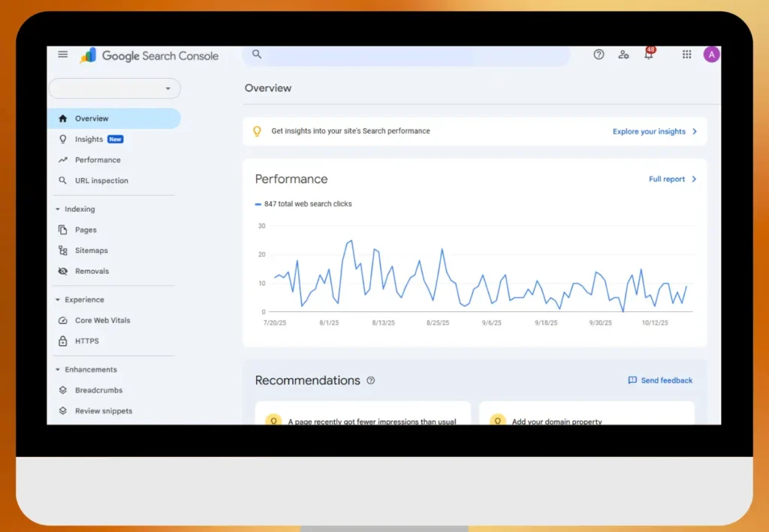Click the lightbulb insights icon
The height and width of the screenshot is (532, 769).
pos(257,131)
